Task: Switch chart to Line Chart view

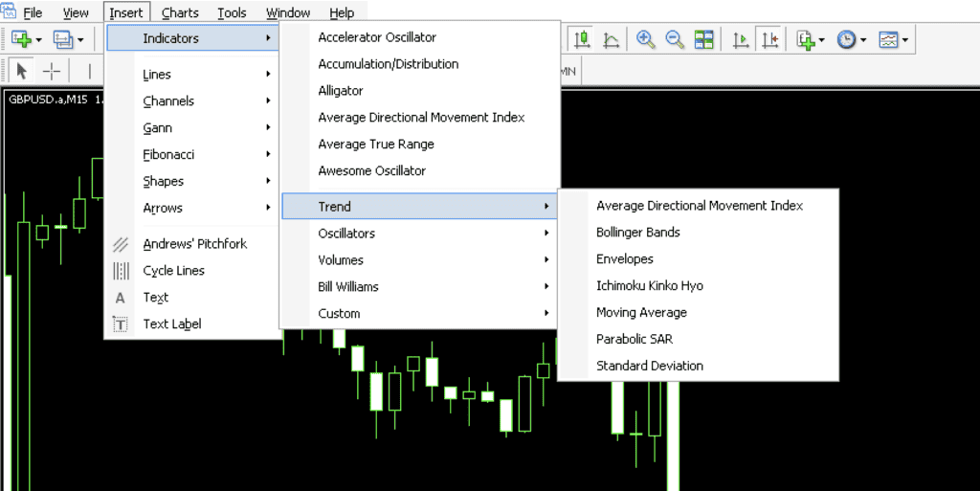Action: (x=612, y=39)
